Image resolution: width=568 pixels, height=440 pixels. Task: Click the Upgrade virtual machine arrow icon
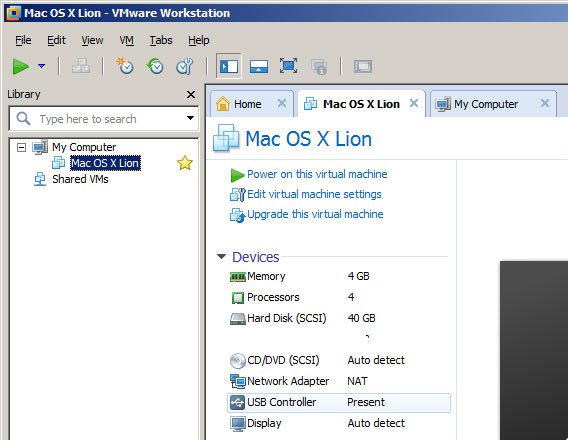238,215
